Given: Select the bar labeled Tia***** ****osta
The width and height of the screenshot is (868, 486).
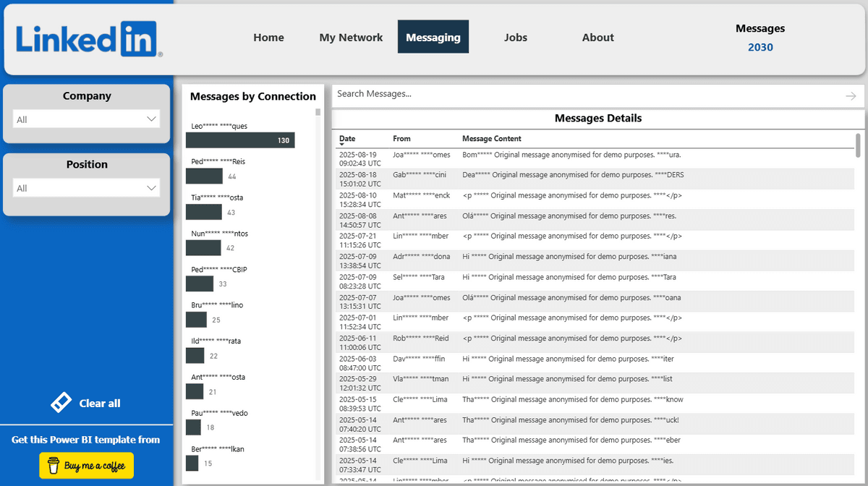Looking at the screenshot, I should [203, 212].
